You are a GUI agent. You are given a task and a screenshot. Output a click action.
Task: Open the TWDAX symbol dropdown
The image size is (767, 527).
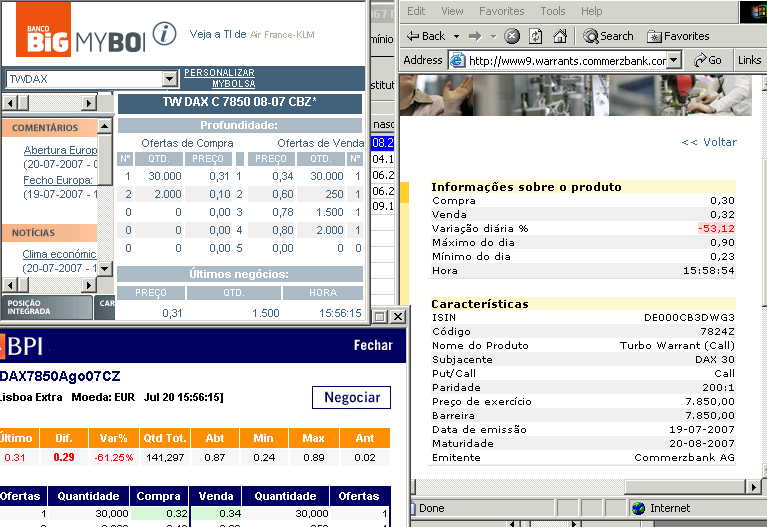click(169, 79)
